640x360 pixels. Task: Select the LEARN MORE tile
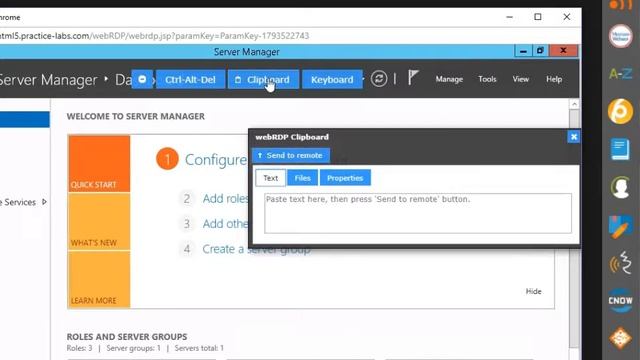pyautogui.click(x=99, y=279)
